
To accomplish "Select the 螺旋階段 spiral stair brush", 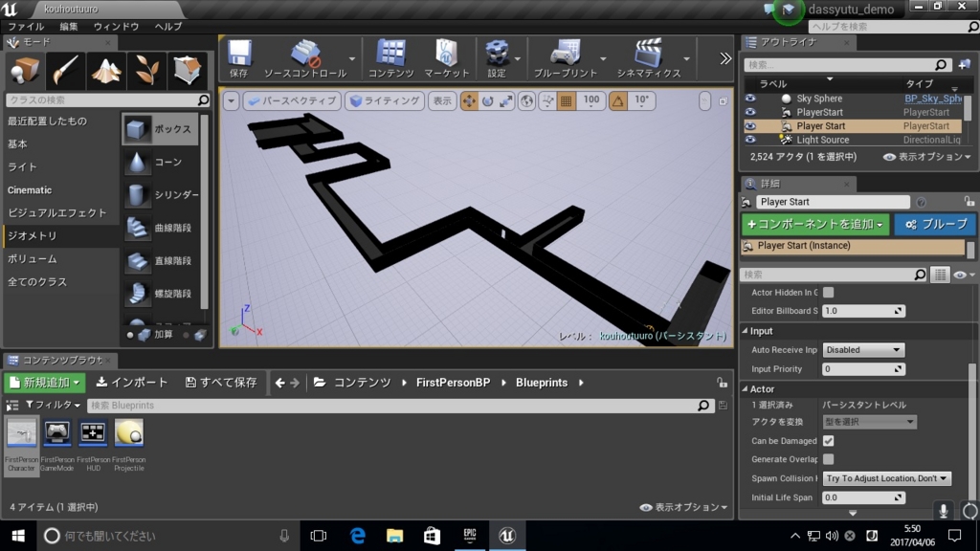I will point(160,294).
